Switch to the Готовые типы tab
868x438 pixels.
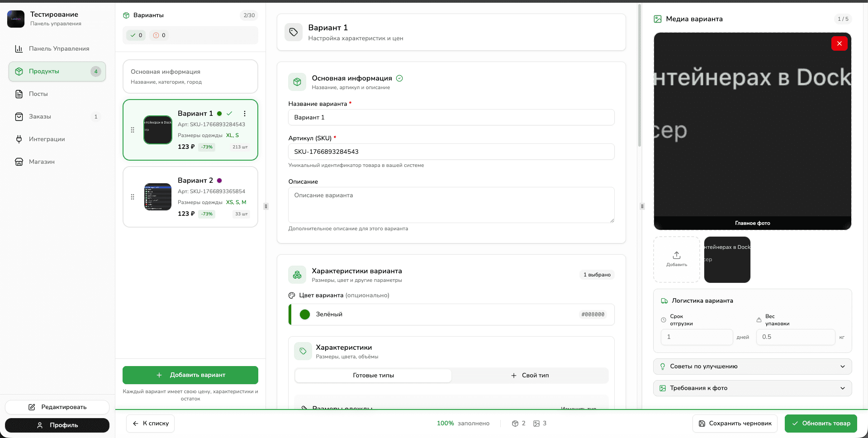[x=373, y=375]
